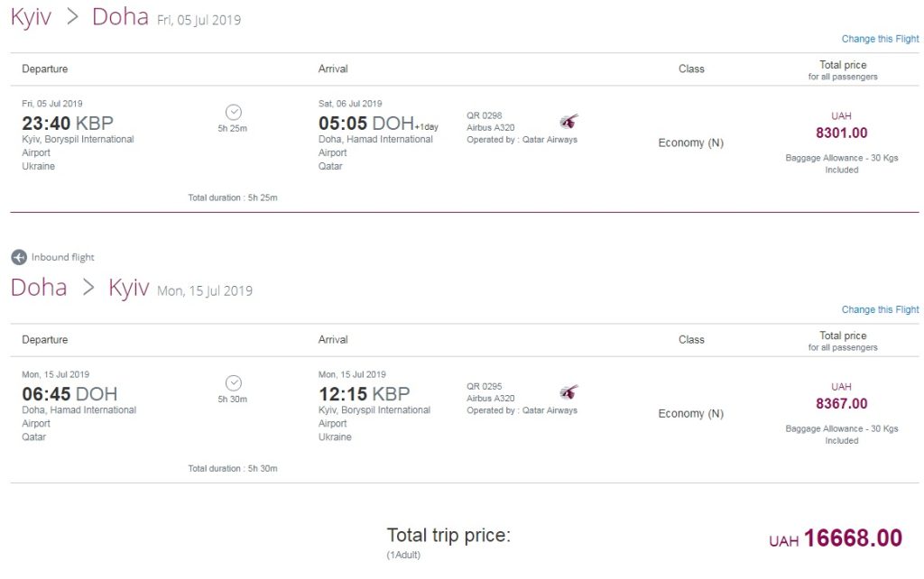Change the Doha to Kyiv inbound flight
The height and width of the screenshot is (579, 924).
tap(880, 309)
